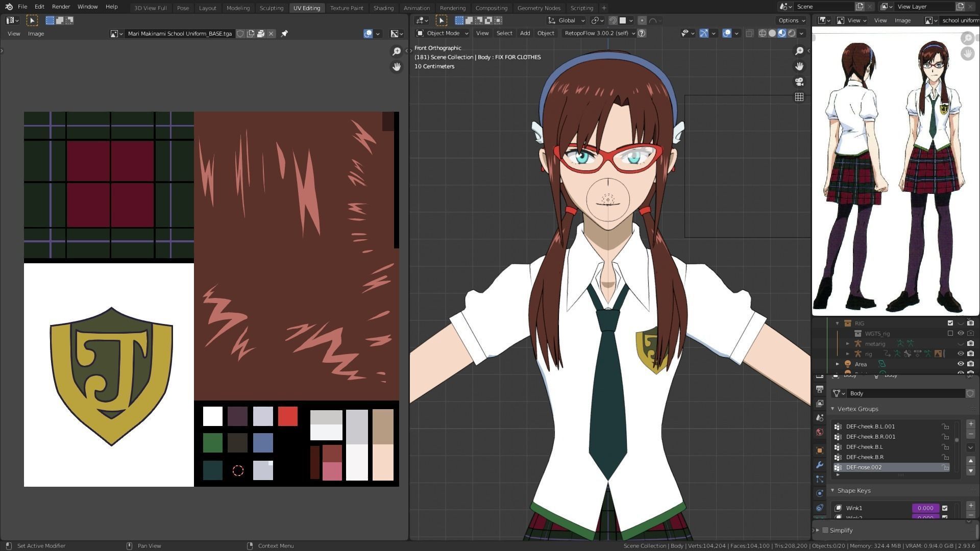This screenshot has height=551, width=980.
Task: Switch to Texture Paint workspace tab
Action: [x=347, y=8]
